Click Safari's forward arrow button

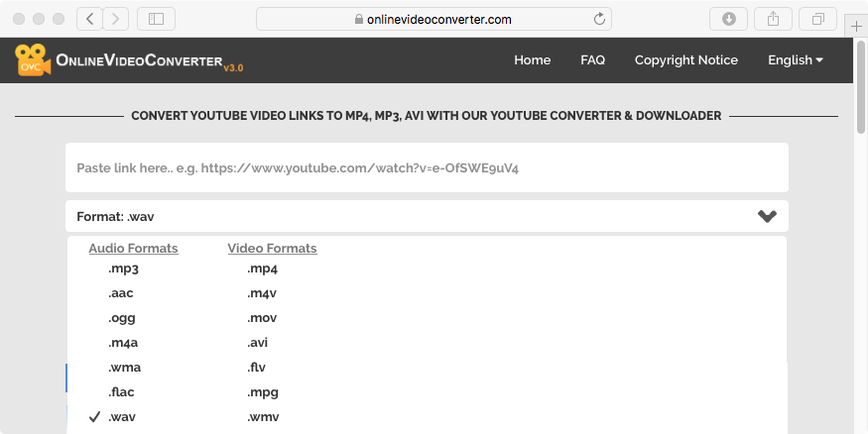[x=116, y=19]
